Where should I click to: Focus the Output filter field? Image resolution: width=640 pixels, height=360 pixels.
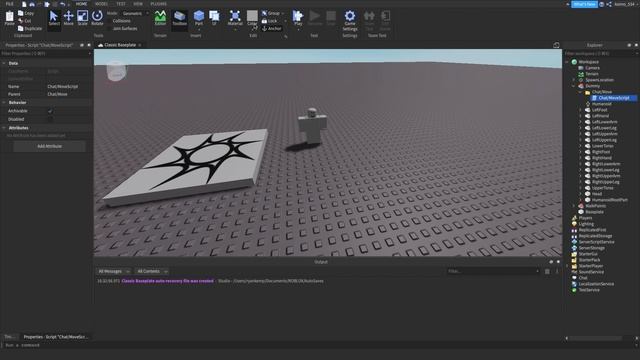tap(493, 271)
